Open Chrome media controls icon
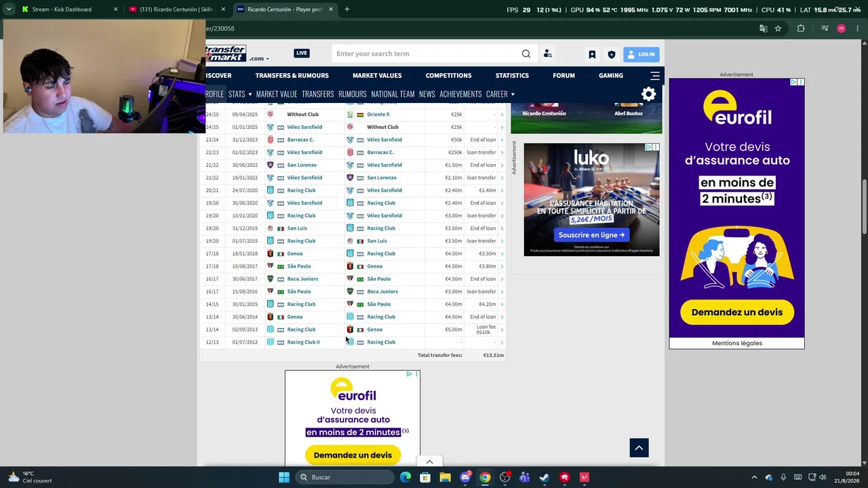 (825, 28)
